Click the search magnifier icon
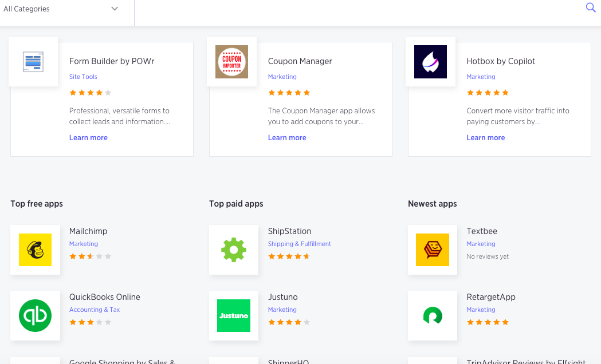601x364 pixels. 591,7
